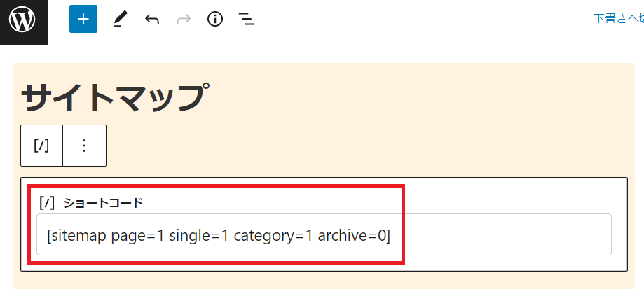Click the bracket icon beside ショートコード label
Screen dimensions: 644x289
[47, 202]
